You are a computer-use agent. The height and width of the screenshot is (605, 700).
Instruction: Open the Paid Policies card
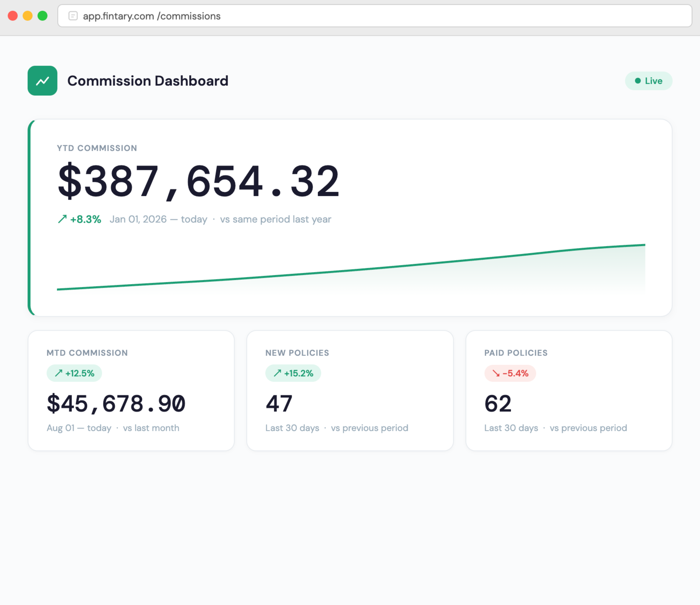(x=569, y=390)
